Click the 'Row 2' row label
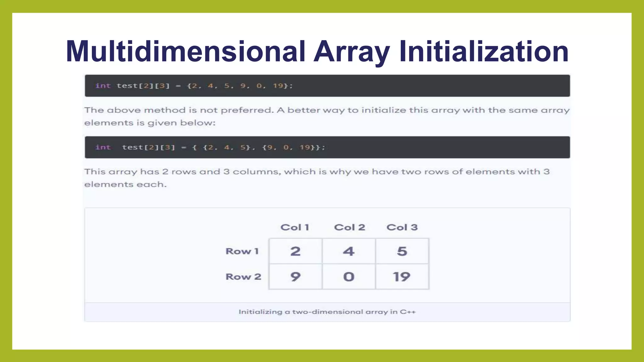Screen dimensions: 644x362 tap(243, 277)
